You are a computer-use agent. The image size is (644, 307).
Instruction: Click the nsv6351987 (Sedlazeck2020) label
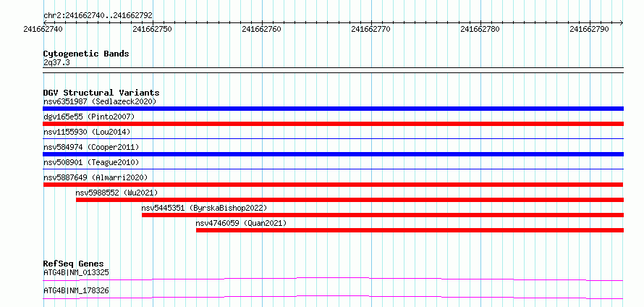tap(100, 101)
